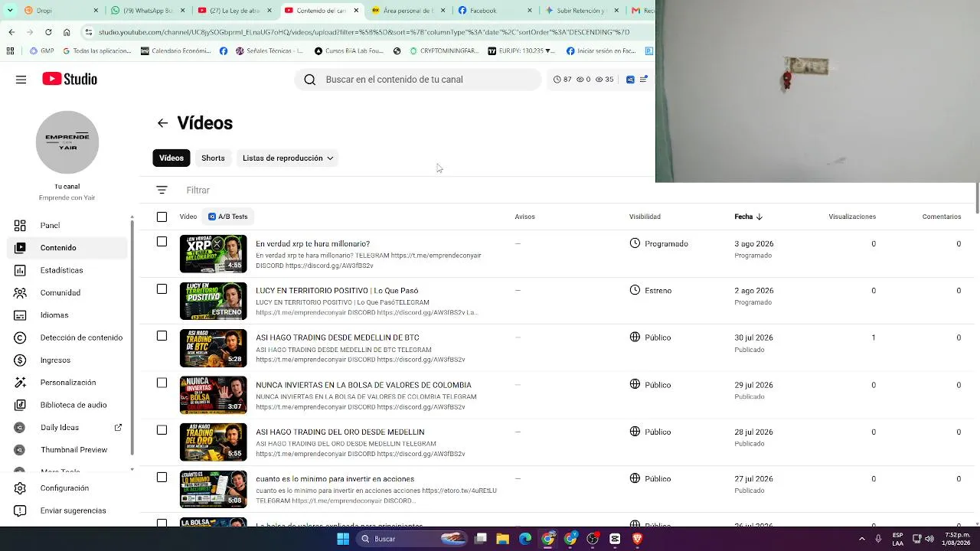
Task: Open the Chrome tab list dropdown arrow
Action: 11,11
